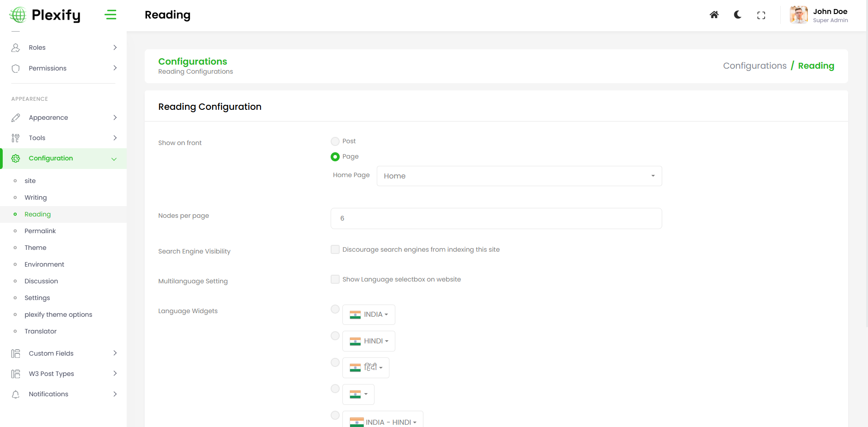Image resolution: width=868 pixels, height=427 pixels.
Task: Collapse the sidebar with the hamburger icon
Action: click(x=110, y=15)
